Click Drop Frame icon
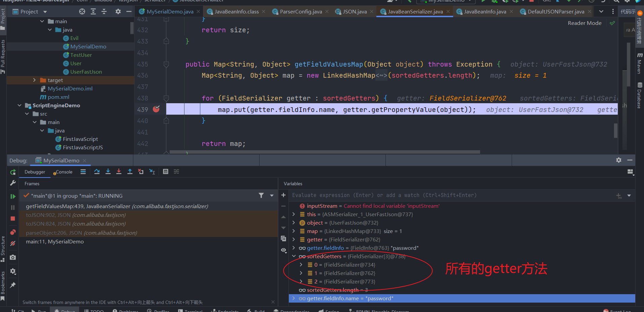 pos(141,172)
